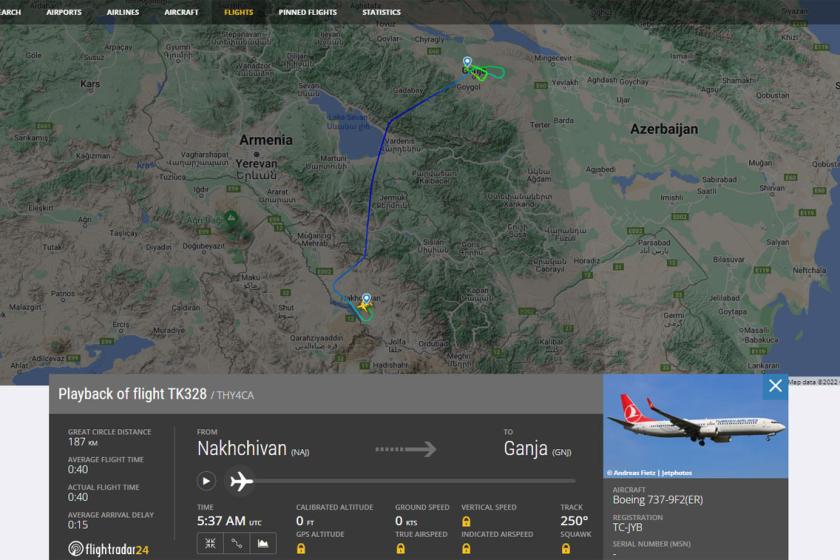
Task: Open the Pinned Flights menu
Action: pos(308,12)
